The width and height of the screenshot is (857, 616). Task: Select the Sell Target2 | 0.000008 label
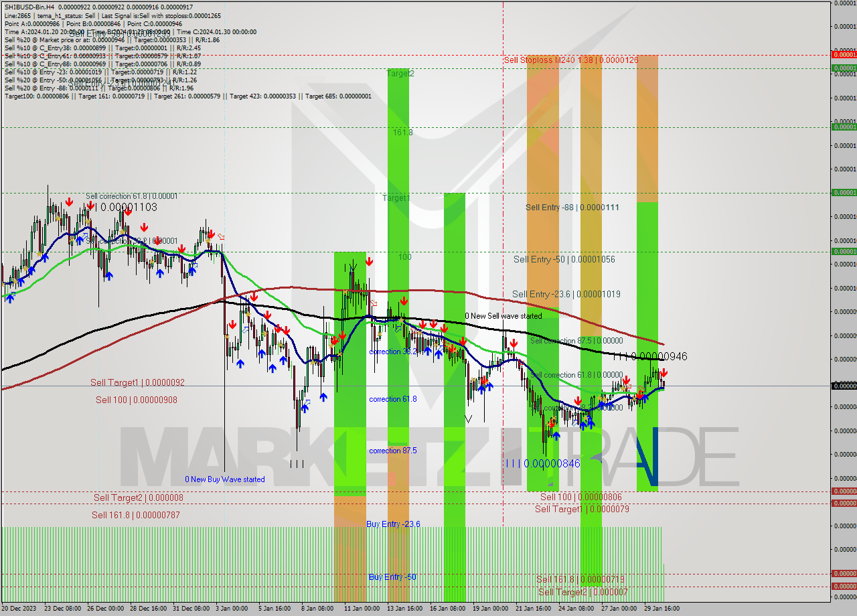pyautogui.click(x=138, y=497)
